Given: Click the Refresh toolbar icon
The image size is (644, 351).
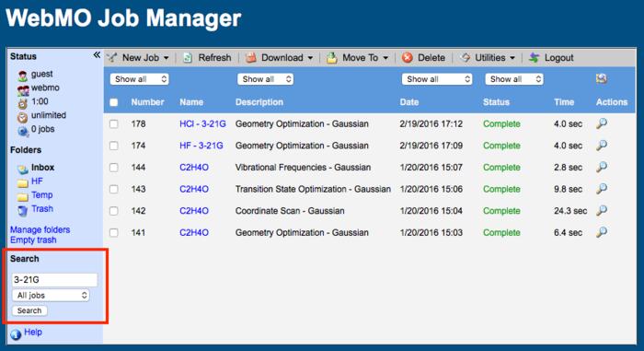Looking at the screenshot, I should 188,58.
